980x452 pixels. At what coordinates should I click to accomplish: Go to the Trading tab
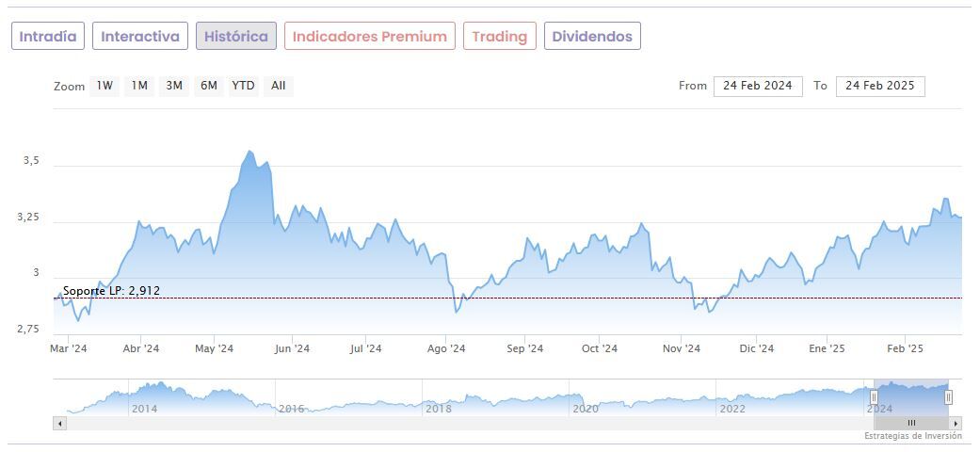(499, 37)
